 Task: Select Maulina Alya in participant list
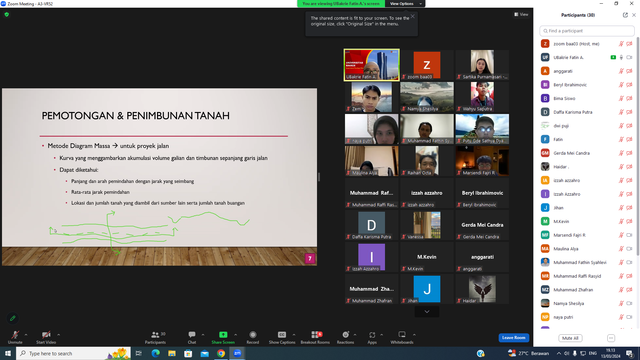point(587,249)
